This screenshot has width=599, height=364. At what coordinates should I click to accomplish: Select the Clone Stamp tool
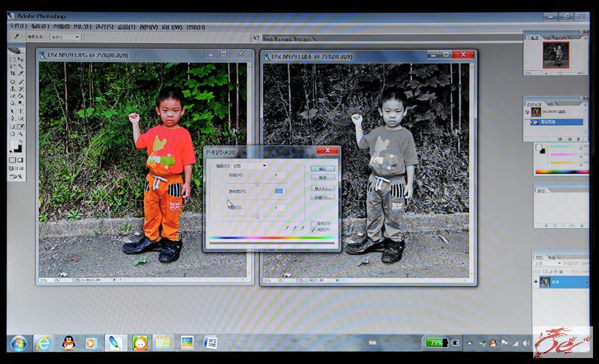point(13,89)
